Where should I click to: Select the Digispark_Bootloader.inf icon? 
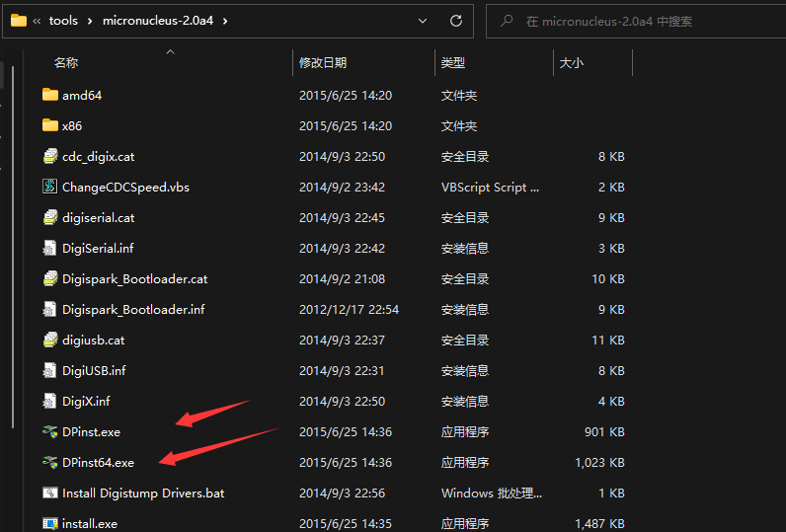click(x=50, y=309)
